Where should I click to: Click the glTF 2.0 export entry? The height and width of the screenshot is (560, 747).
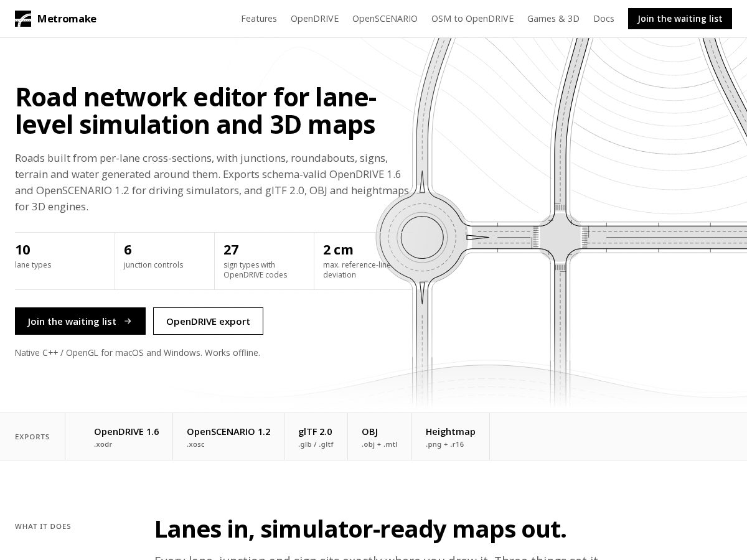[316, 437]
